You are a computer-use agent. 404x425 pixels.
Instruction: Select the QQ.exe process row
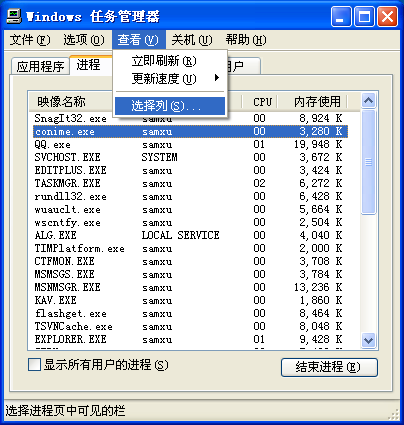190,145
